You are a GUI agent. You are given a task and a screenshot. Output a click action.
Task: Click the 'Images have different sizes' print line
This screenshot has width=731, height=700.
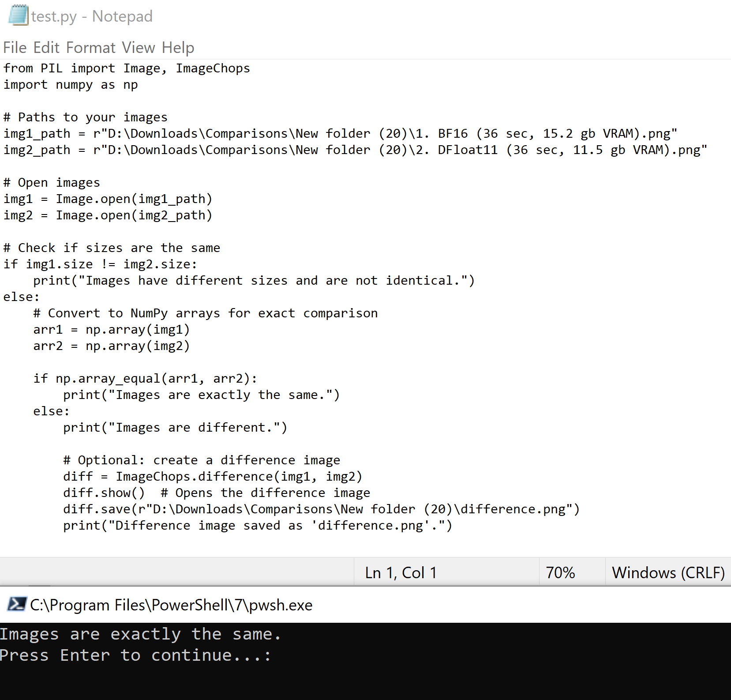[254, 281]
